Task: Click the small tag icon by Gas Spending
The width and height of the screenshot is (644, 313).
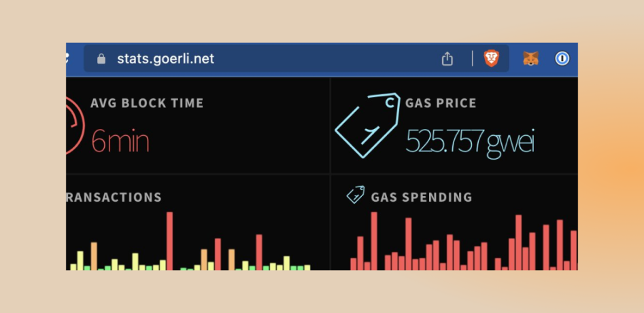Action: pos(356,194)
